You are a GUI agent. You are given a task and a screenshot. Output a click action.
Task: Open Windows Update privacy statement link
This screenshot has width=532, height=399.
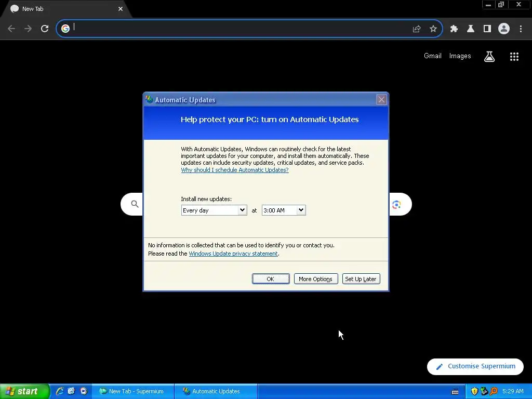[x=233, y=254]
